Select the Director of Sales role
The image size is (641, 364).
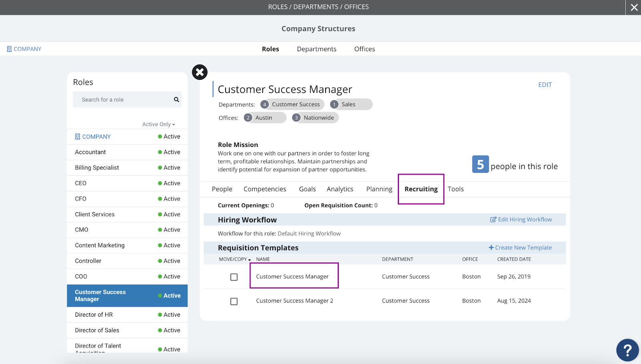click(127, 330)
